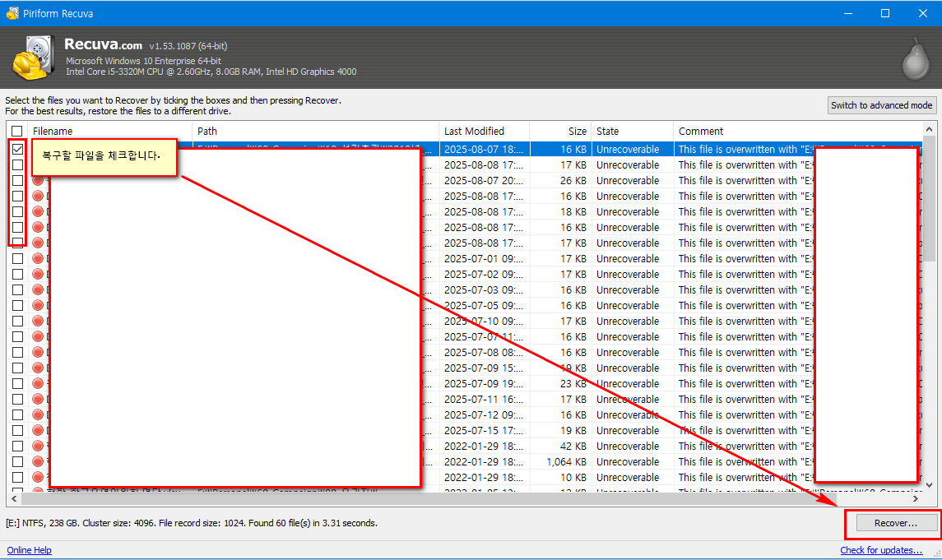Viewport: 942px width, 560px height.
Task: Click red state icon of 2025-07-05 row
Action: pyautogui.click(x=39, y=306)
